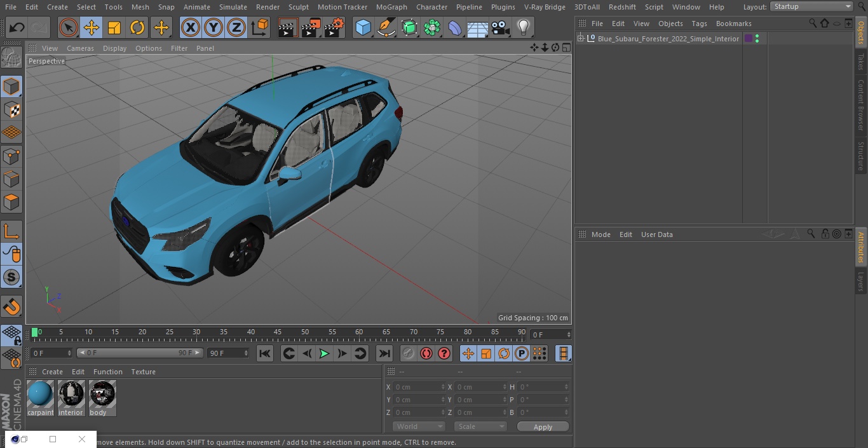Toggle Z axis lock
Screen dimensions: 868x448
(236, 27)
